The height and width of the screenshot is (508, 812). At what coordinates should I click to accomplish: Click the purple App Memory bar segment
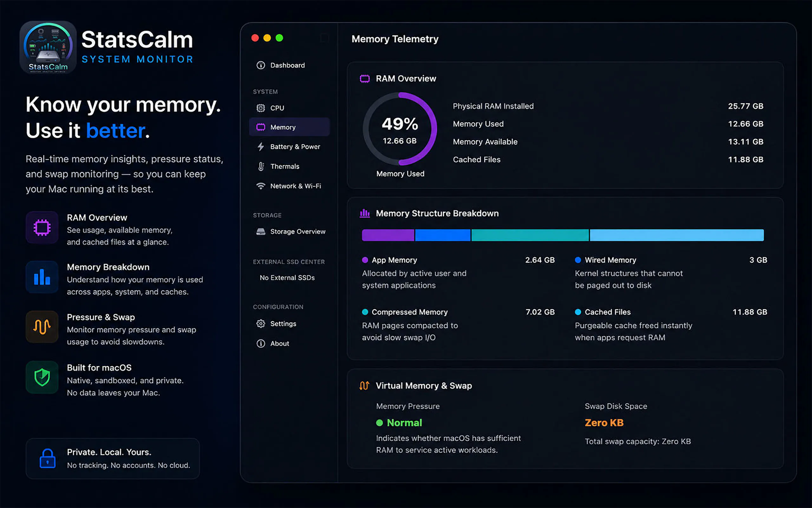coord(388,235)
